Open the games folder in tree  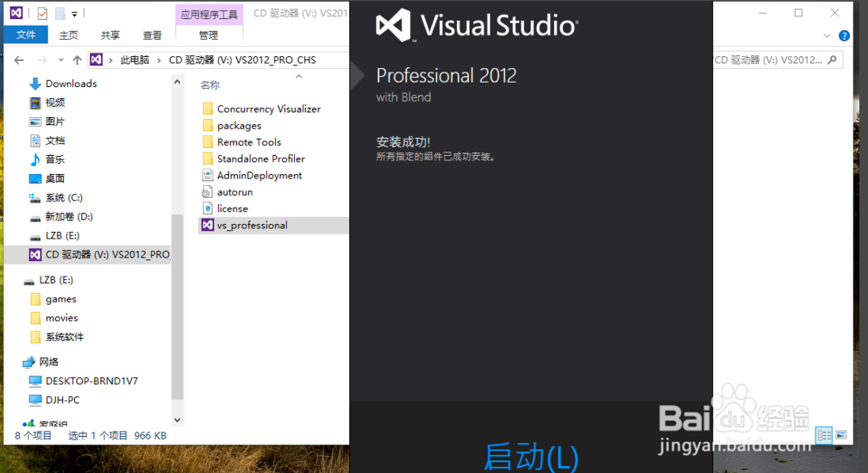pos(61,299)
